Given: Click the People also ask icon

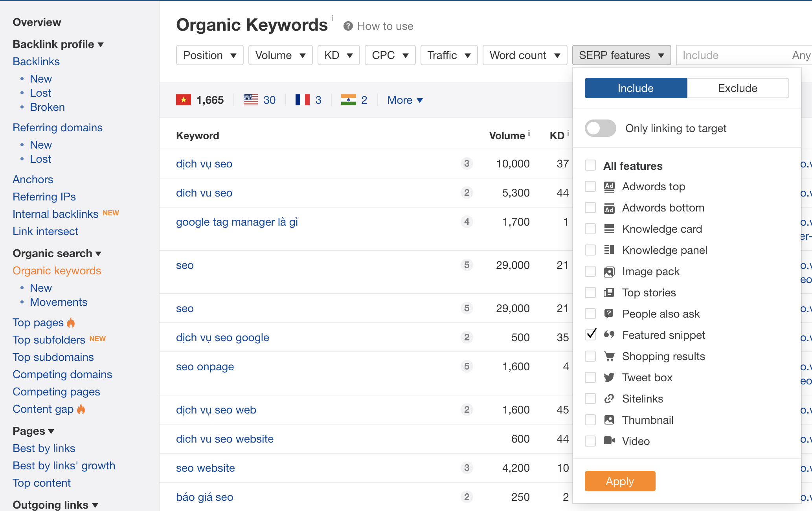Looking at the screenshot, I should pyautogui.click(x=610, y=314).
